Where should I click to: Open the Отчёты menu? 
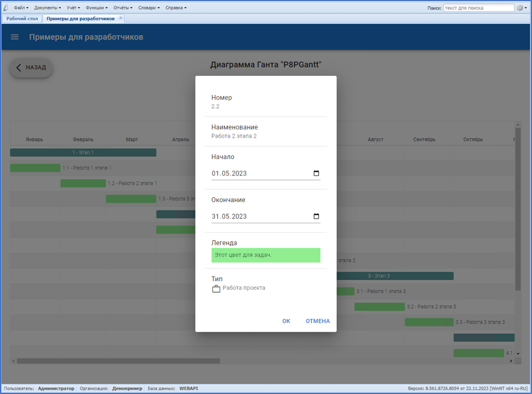click(123, 8)
